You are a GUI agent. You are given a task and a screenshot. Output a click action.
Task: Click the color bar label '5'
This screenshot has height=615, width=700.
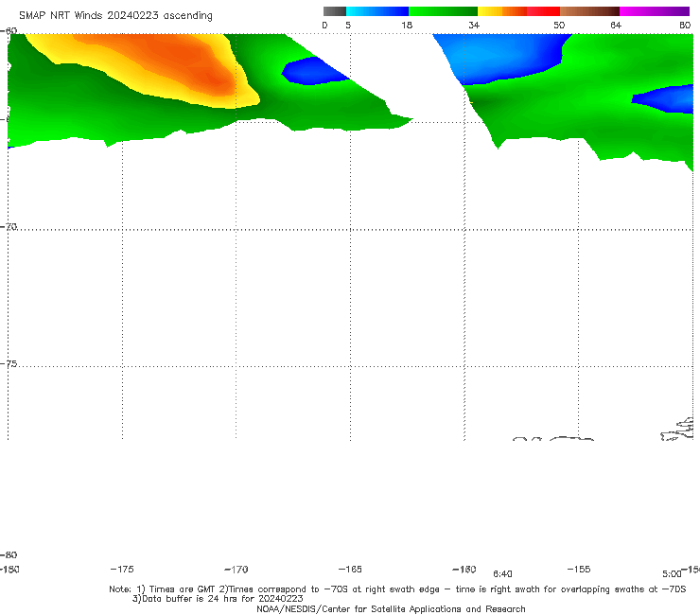click(x=348, y=26)
